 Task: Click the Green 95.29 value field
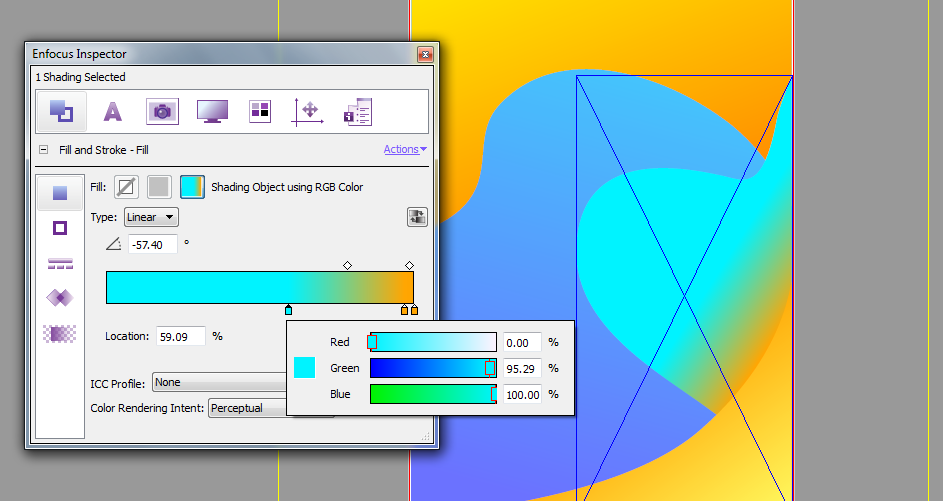522,368
